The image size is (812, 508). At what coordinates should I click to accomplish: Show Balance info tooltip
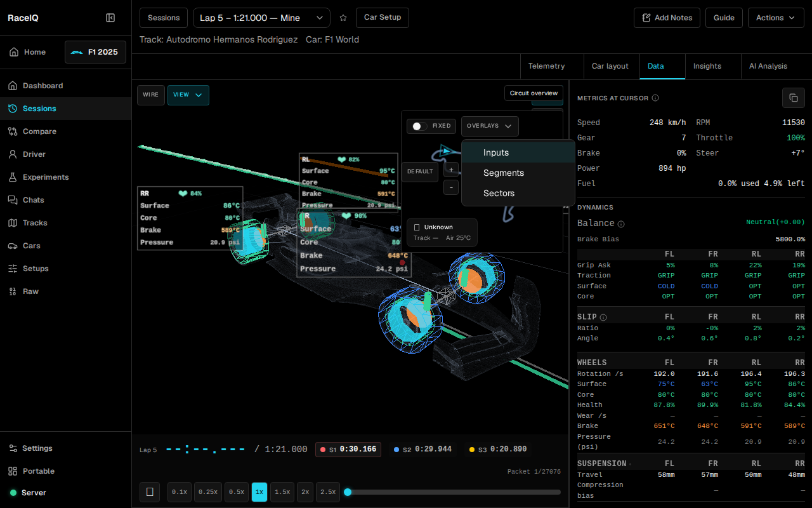click(621, 224)
